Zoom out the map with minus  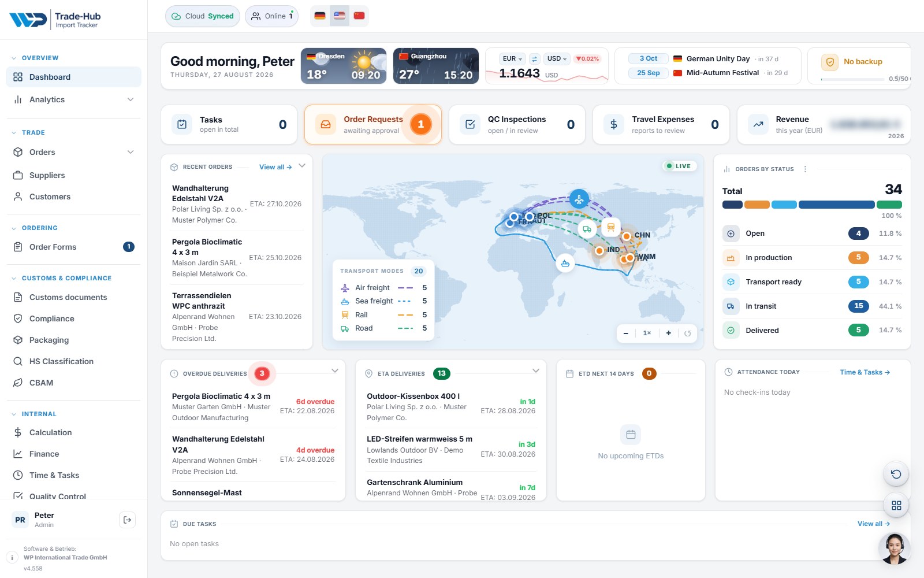pyautogui.click(x=626, y=333)
